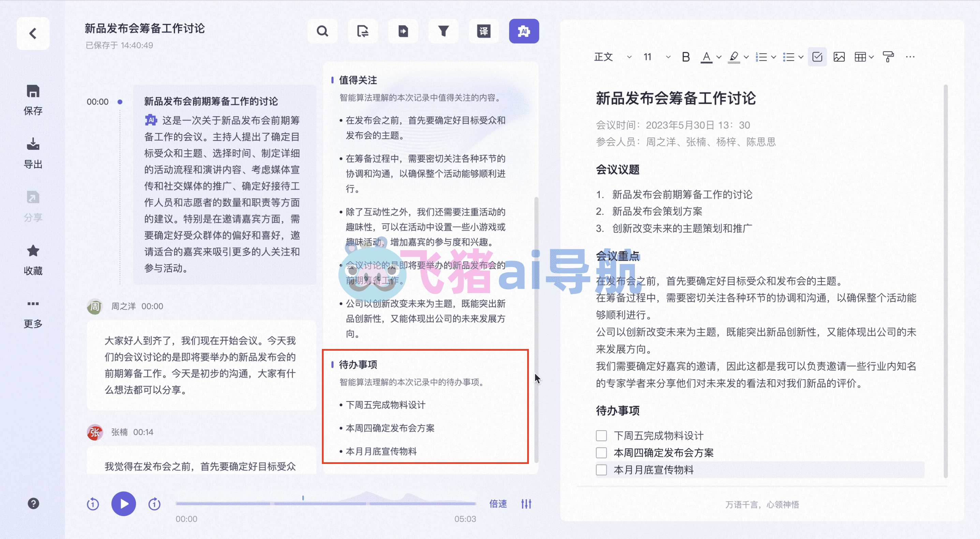Click the 分享 share icon

(x=33, y=198)
